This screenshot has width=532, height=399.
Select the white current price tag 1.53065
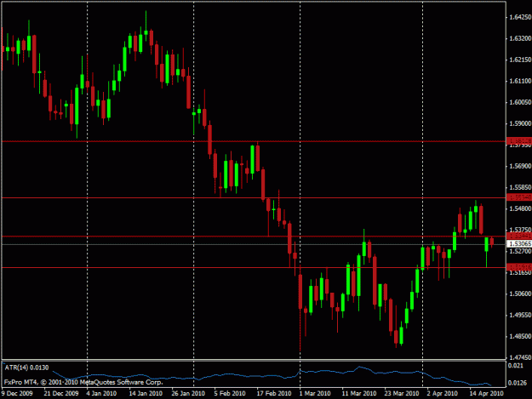point(519,244)
